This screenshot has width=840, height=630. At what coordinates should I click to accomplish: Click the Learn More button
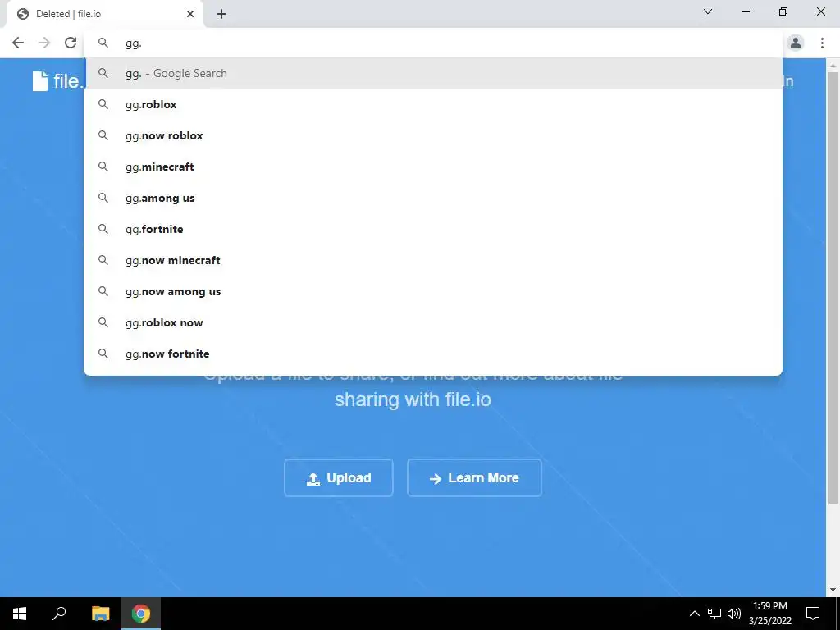click(x=474, y=478)
